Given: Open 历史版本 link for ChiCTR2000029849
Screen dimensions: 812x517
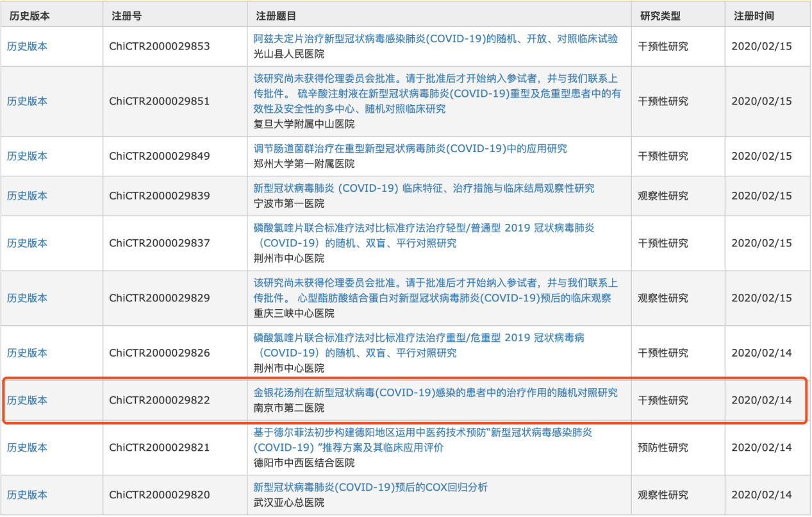Looking at the screenshot, I should coord(27,157).
